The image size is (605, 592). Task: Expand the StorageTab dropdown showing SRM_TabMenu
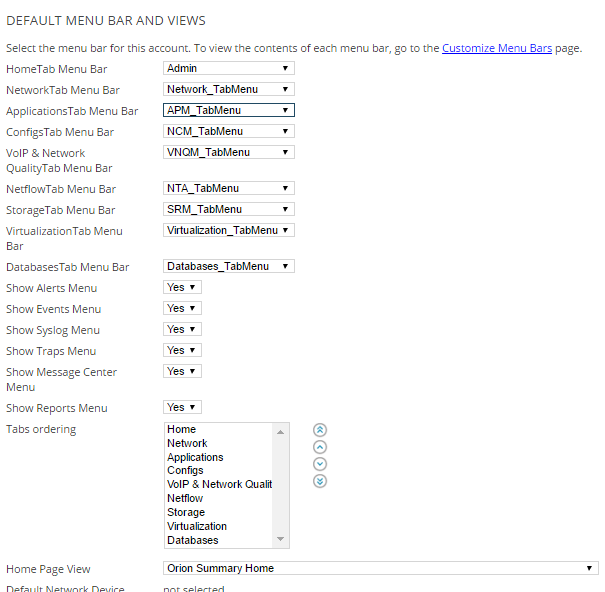tap(229, 209)
